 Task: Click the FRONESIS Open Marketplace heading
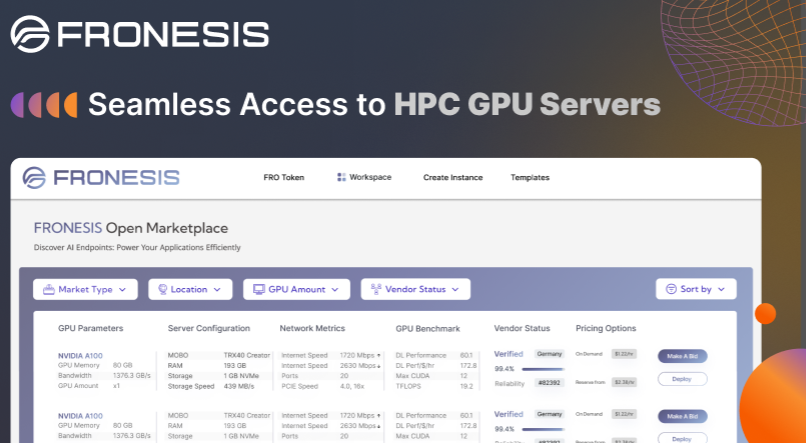(x=131, y=228)
